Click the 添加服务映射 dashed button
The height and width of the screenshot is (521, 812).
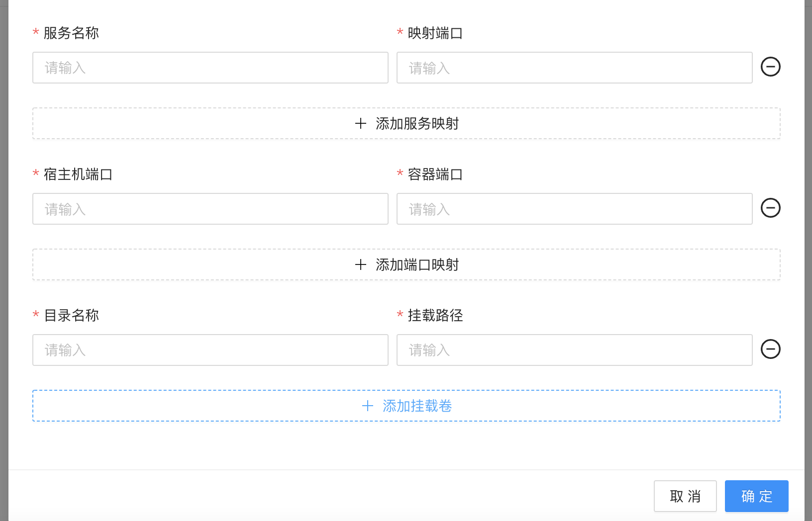pos(406,123)
